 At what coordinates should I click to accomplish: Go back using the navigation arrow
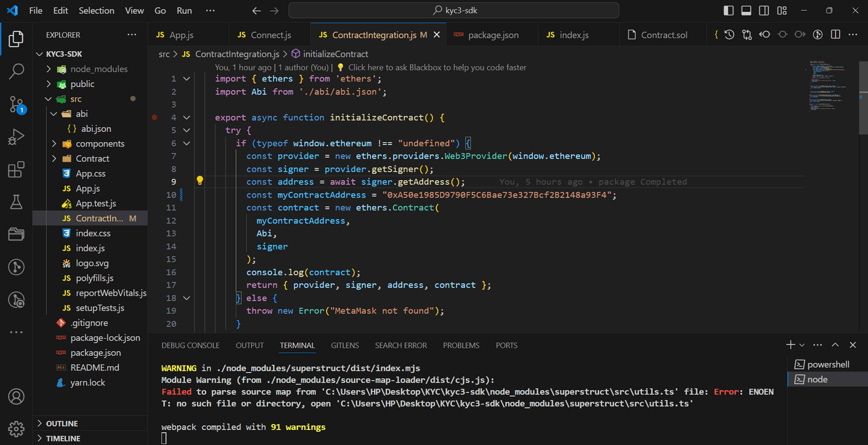pyautogui.click(x=256, y=11)
